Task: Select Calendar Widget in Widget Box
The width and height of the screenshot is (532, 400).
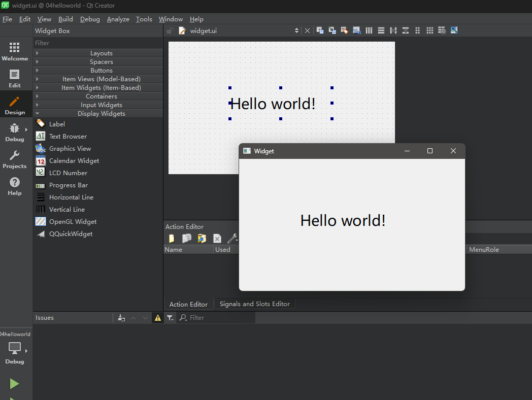Action: point(74,161)
